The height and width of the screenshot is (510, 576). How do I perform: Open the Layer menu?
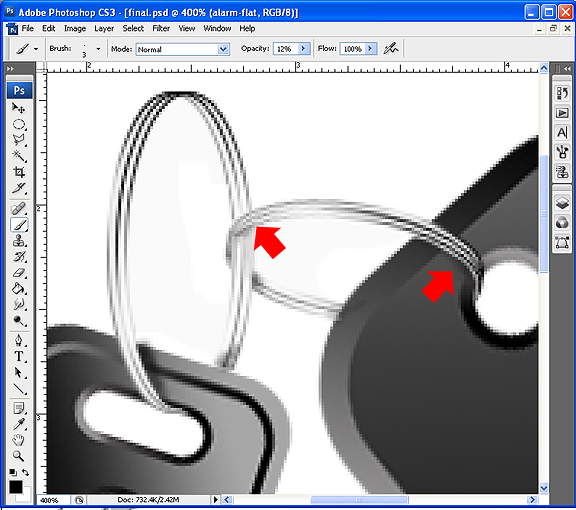click(104, 28)
